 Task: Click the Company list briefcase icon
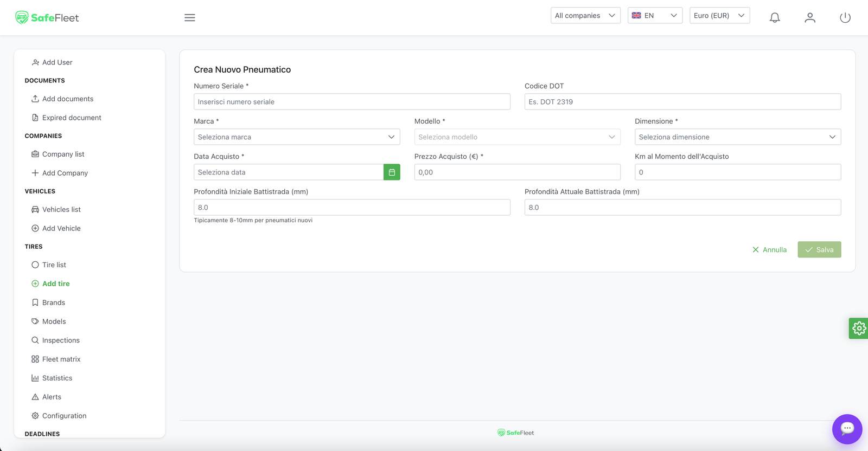point(35,154)
